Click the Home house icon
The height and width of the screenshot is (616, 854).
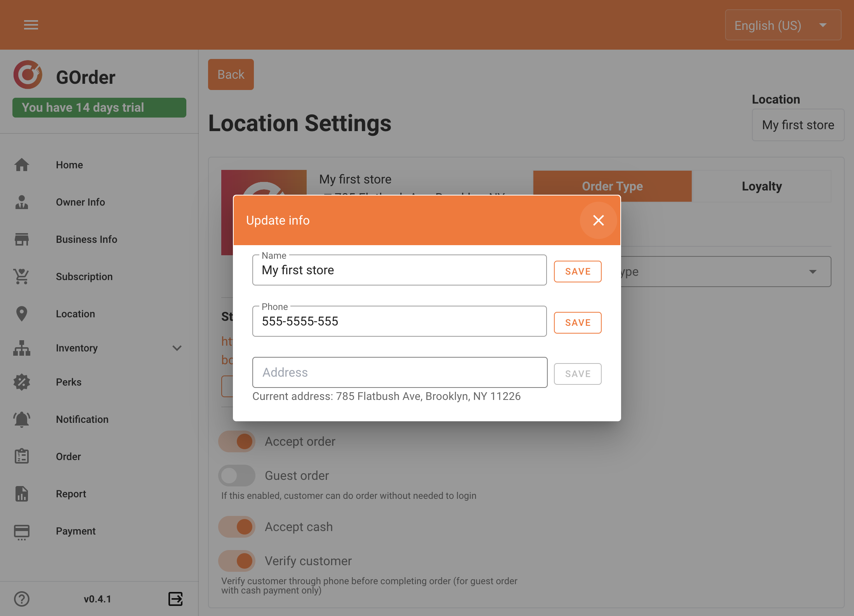(x=22, y=165)
